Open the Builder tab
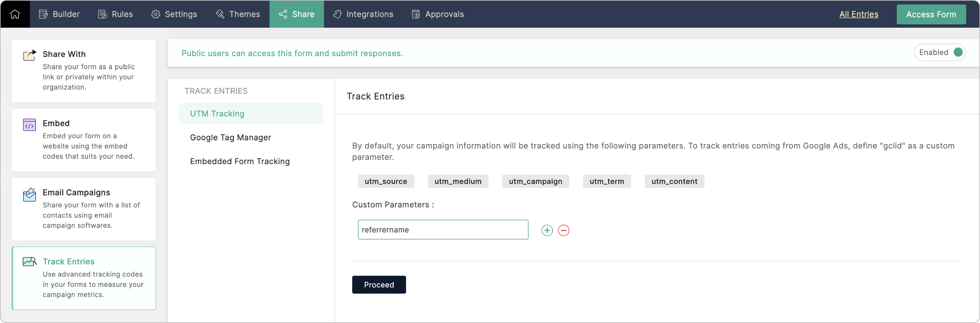 click(59, 14)
